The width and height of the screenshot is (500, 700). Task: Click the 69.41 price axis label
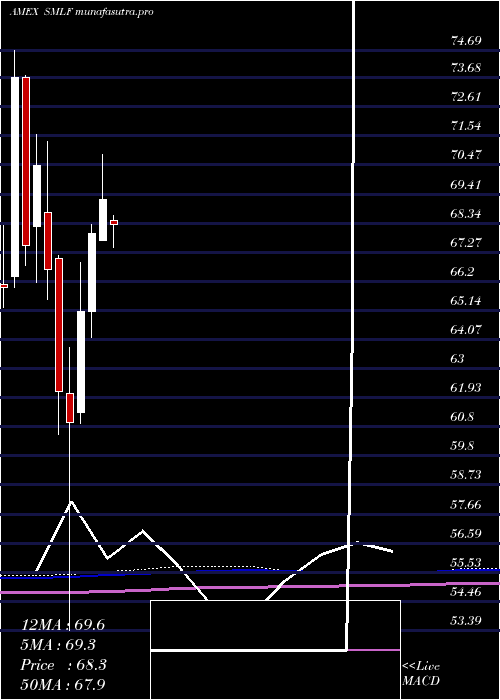[x=466, y=184]
